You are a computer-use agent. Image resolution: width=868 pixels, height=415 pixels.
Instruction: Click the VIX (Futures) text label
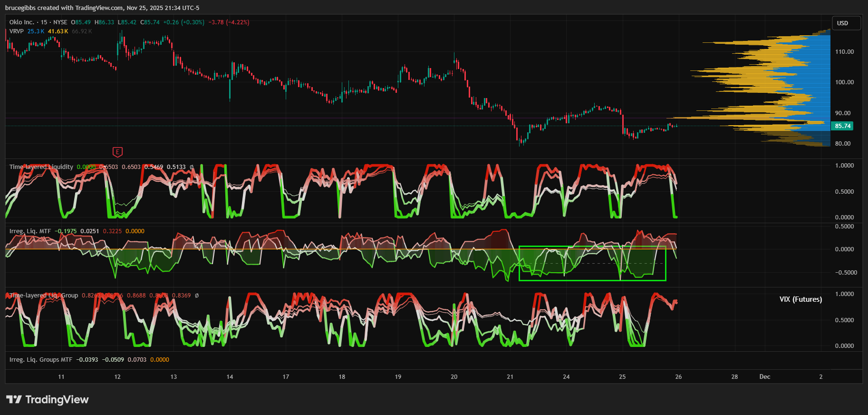(800, 299)
